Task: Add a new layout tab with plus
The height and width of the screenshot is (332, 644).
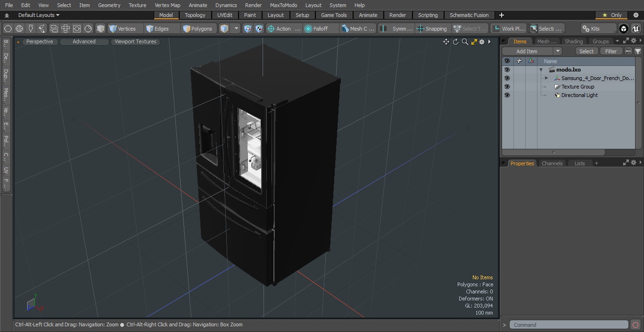Action: point(501,15)
